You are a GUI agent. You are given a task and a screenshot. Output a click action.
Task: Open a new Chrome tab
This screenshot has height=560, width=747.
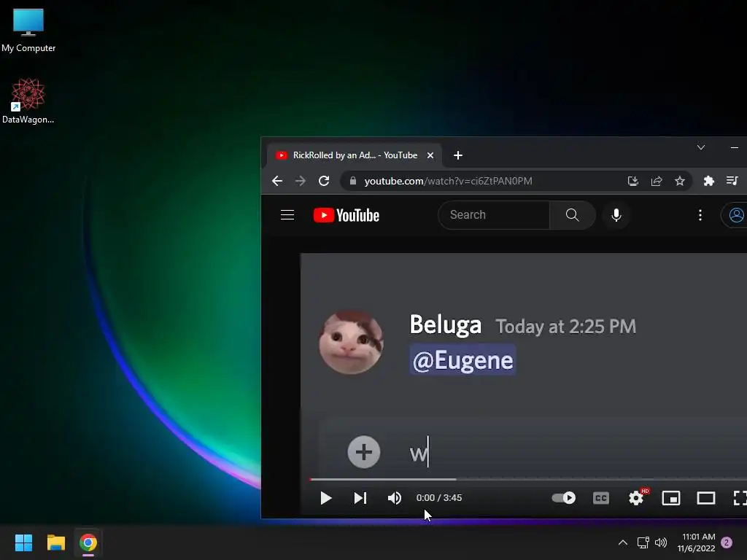pyautogui.click(x=458, y=155)
